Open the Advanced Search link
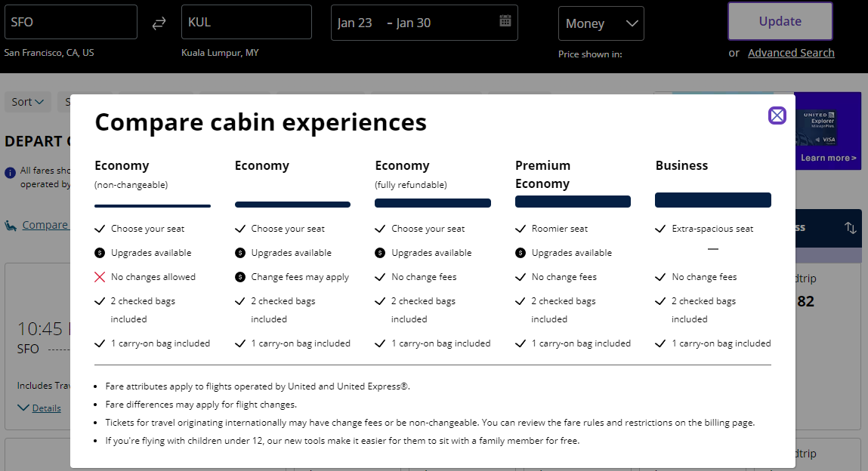868x471 pixels. point(791,53)
